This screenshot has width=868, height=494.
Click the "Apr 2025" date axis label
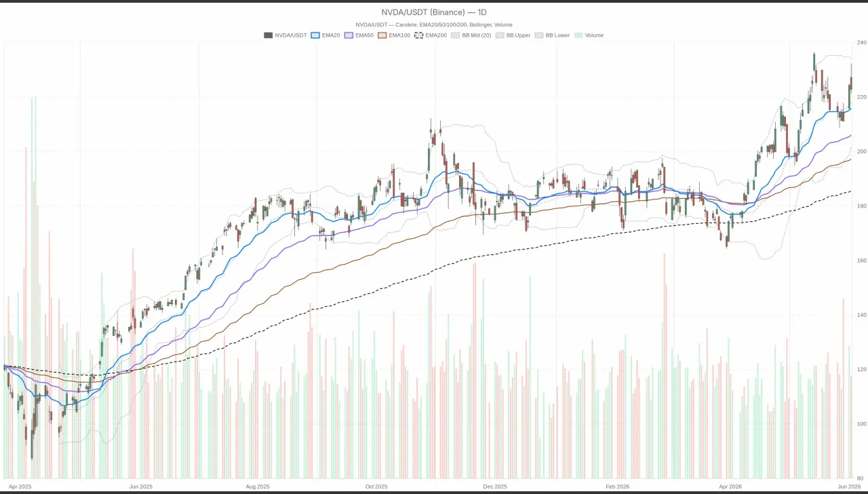coord(20,487)
